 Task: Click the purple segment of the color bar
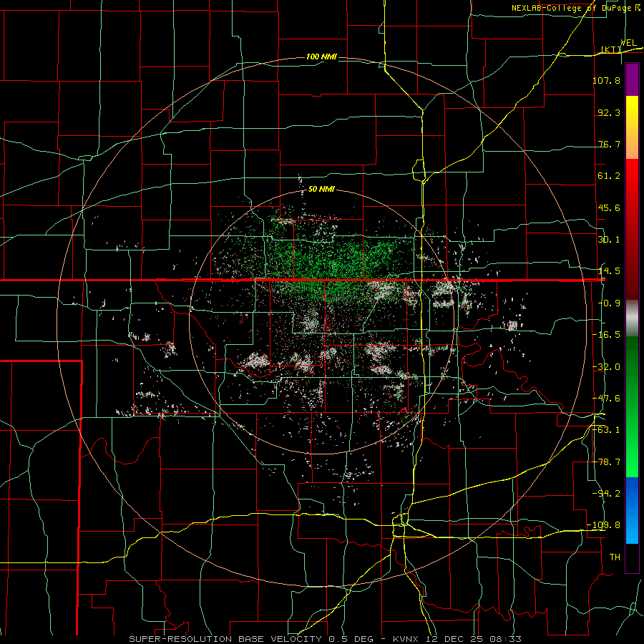(632, 79)
